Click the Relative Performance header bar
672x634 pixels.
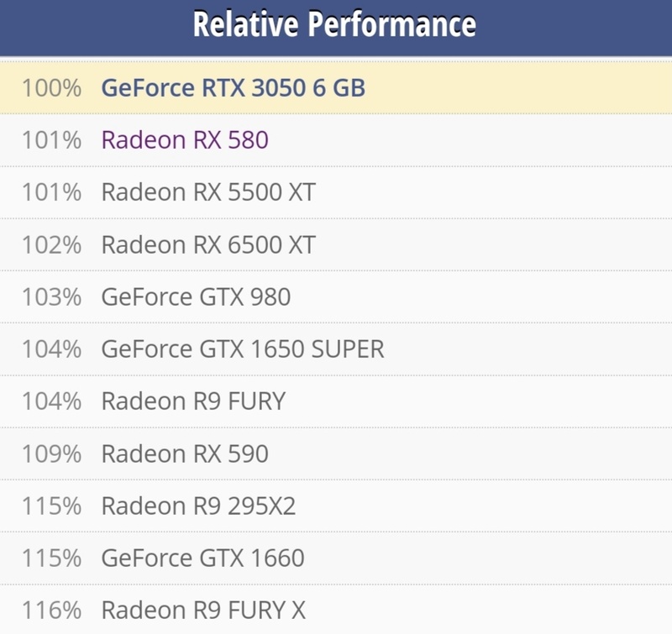click(x=336, y=28)
